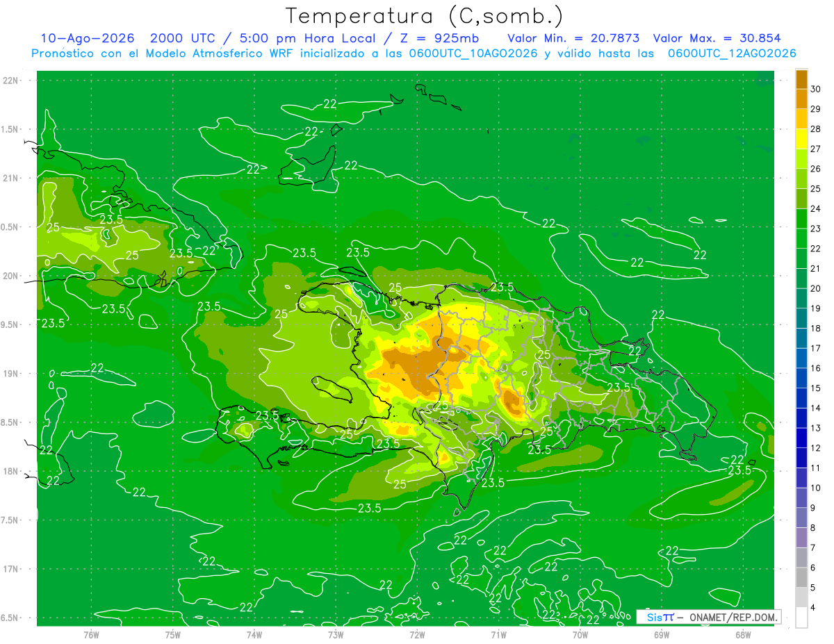Click the '70W' longitude axis label
Image resolution: width=834 pixels, height=644 pixels.
coord(580,634)
